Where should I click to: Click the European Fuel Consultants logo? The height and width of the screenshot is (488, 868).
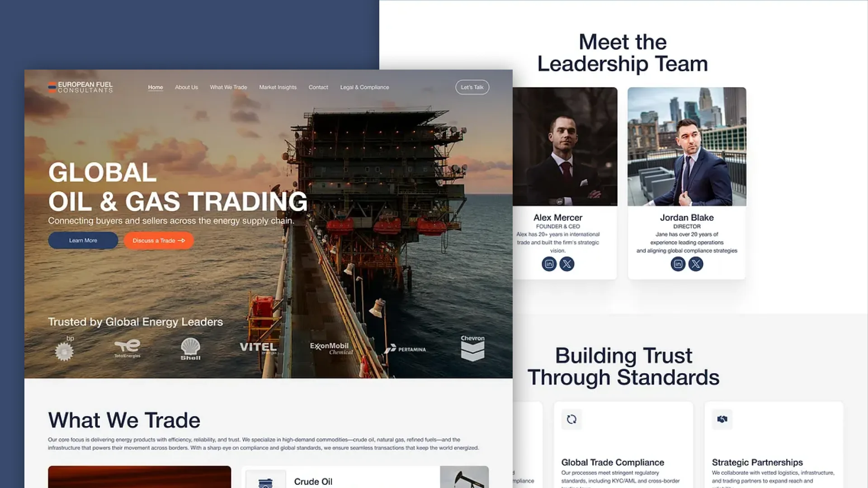tap(80, 87)
